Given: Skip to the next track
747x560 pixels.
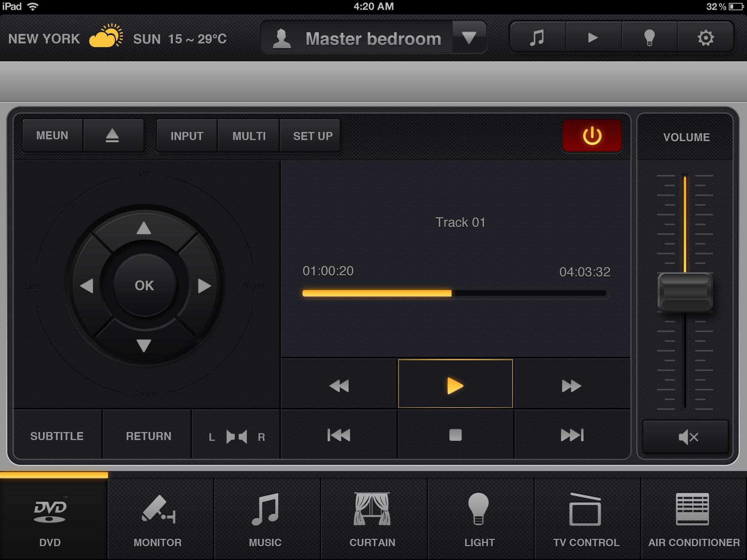Looking at the screenshot, I should point(572,435).
